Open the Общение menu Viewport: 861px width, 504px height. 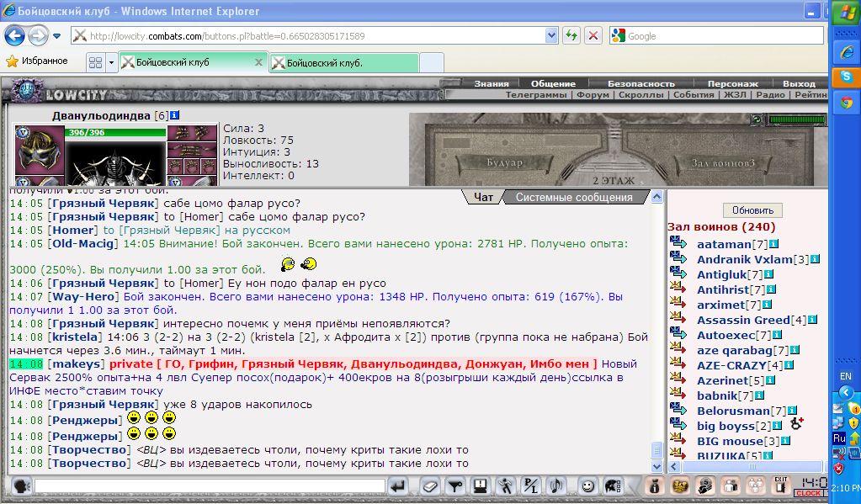pyautogui.click(x=553, y=84)
